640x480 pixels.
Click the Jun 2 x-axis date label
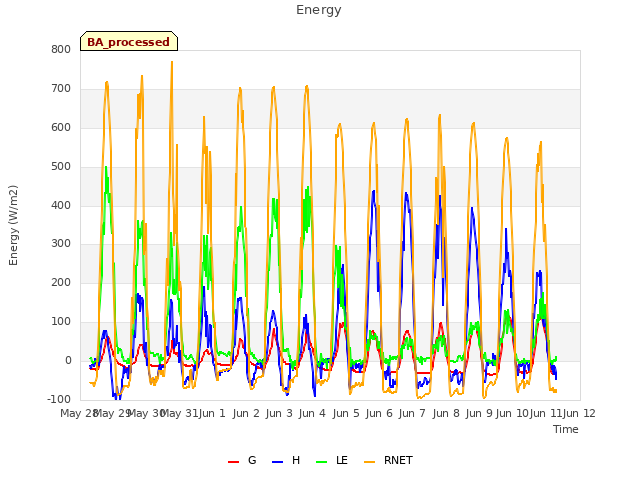(x=246, y=413)
